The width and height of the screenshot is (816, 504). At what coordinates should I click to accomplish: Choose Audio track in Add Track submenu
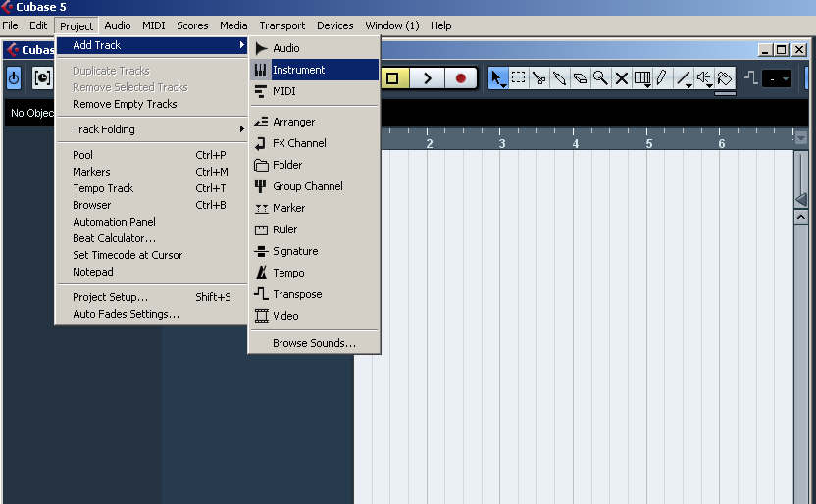point(314,48)
